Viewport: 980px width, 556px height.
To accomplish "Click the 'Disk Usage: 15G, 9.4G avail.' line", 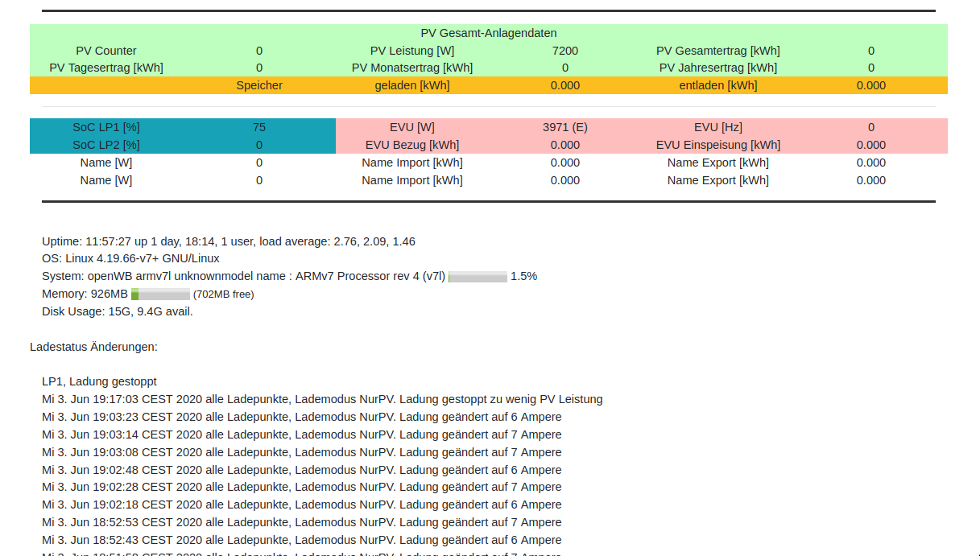I will [118, 311].
